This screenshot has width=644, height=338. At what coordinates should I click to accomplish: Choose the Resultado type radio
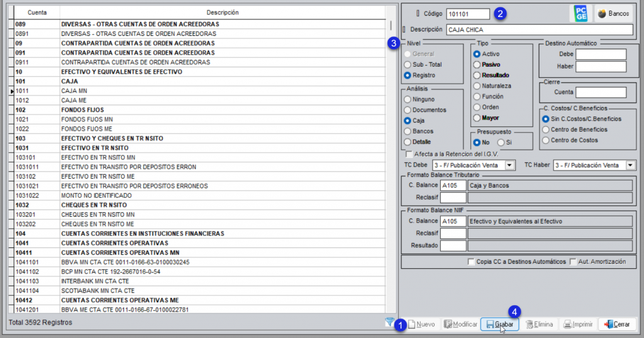[x=477, y=76]
